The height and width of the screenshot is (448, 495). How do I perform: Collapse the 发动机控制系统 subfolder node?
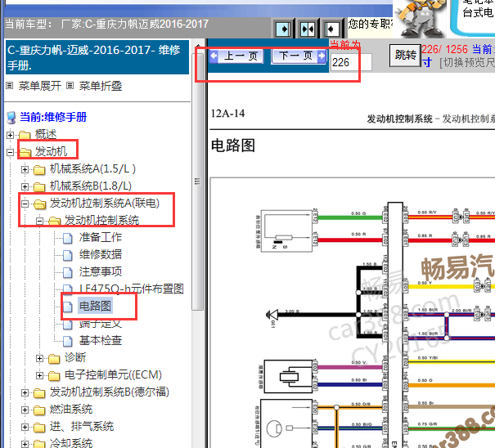(x=39, y=221)
